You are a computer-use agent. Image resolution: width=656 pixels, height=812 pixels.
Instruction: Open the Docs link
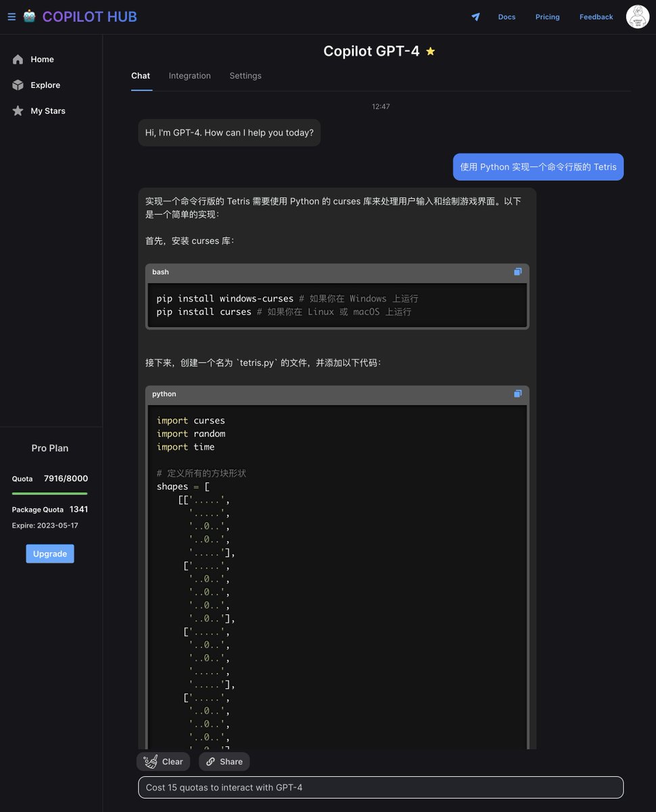(x=507, y=17)
